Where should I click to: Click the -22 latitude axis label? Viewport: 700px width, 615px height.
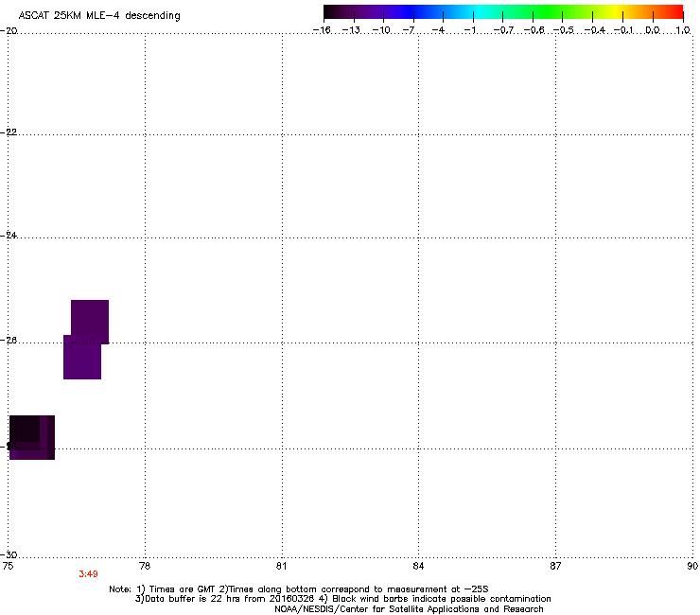pyautogui.click(x=9, y=132)
